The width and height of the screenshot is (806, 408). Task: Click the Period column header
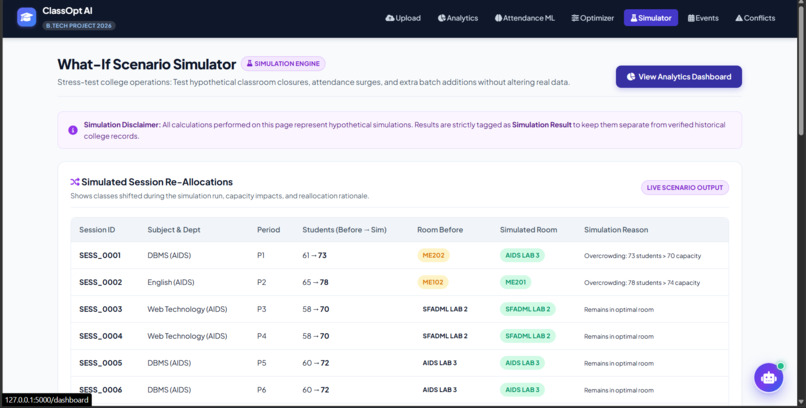point(268,230)
